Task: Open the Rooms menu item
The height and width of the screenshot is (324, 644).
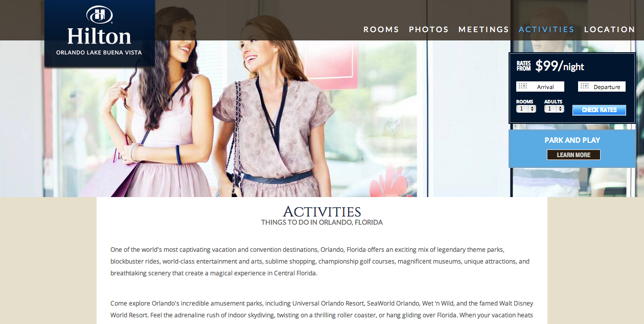Action: click(x=381, y=30)
